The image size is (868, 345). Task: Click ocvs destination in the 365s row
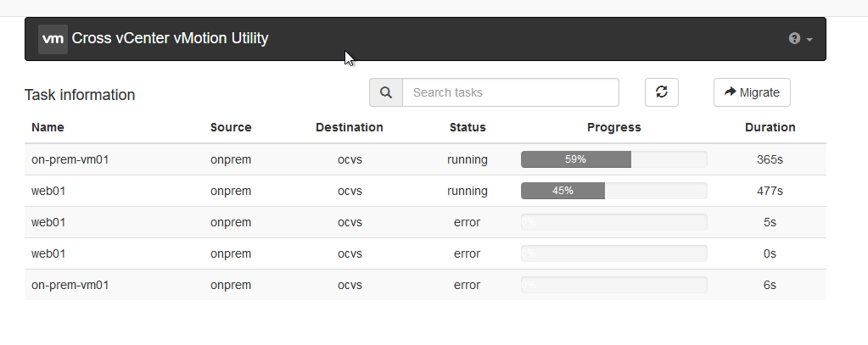pos(350,159)
